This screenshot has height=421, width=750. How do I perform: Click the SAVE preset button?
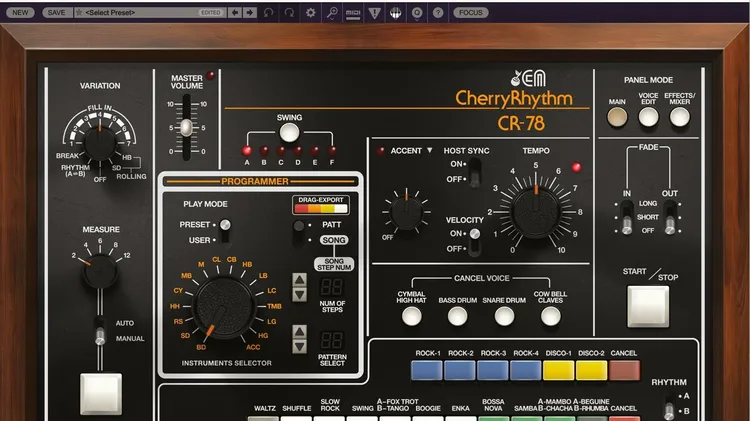[56, 12]
